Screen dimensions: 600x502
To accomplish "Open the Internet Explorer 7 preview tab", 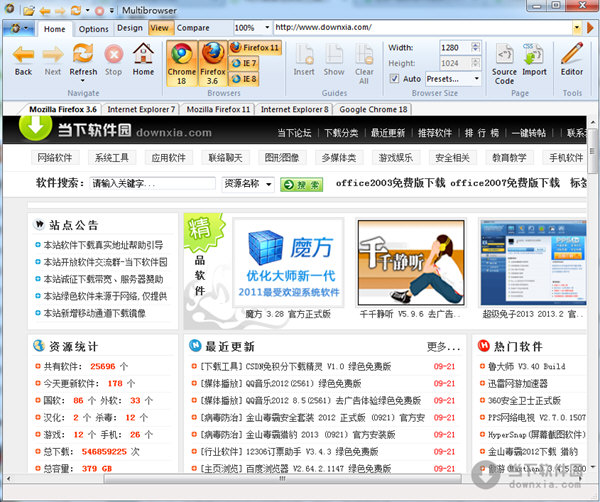I will 141,109.
